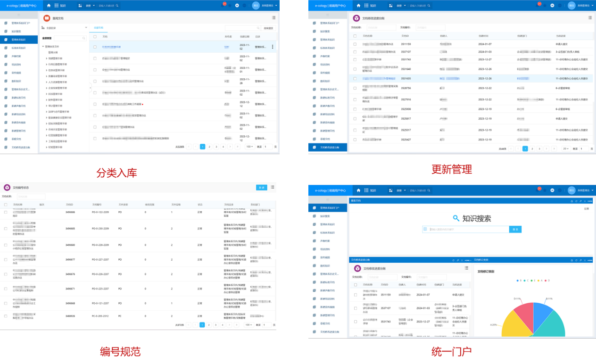This screenshot has width=596, height=364.
Task: Click the 文档编号 input field in 更新管理
Action: click(x=431, y=28)
